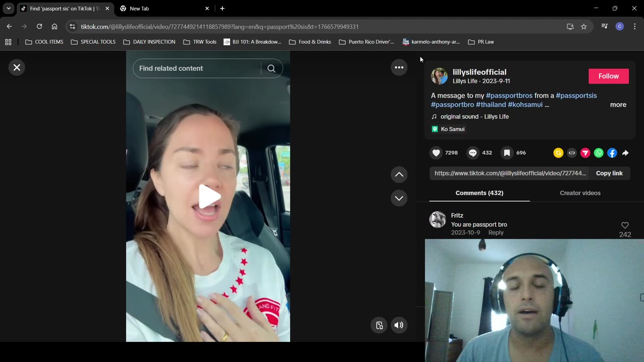Open the Food & Drinks bookmark folder

pos(309,42)
